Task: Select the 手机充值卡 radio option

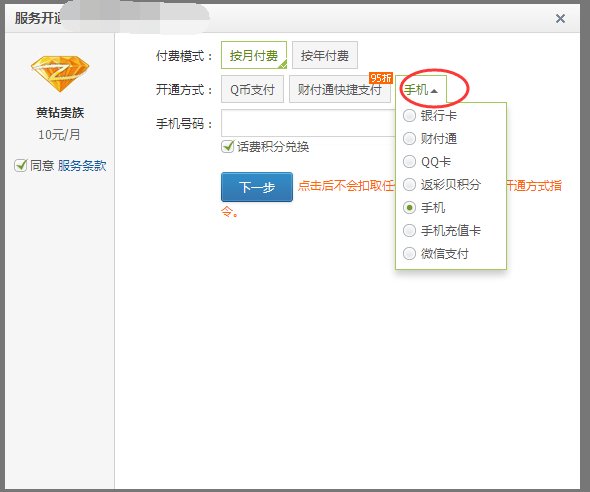Action: 409,231
